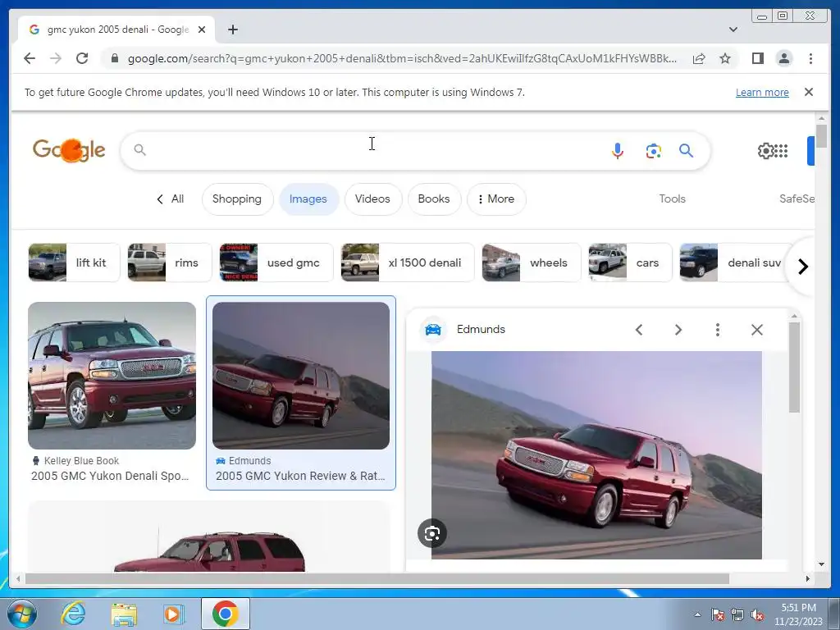This screenshot has height=630, width=840.
Task: Switch to the Books tab
Action: (434, 199)
